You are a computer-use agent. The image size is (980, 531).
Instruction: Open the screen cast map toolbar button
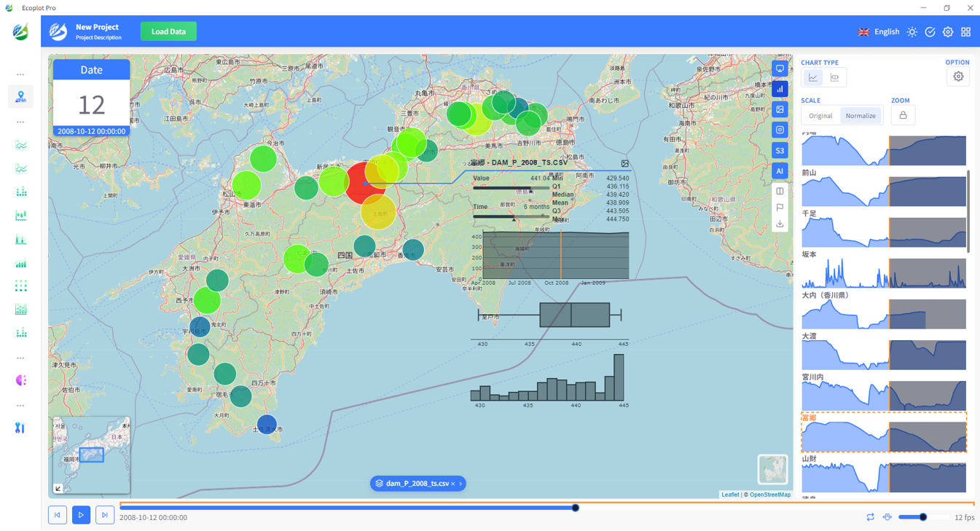coord(780,68)
